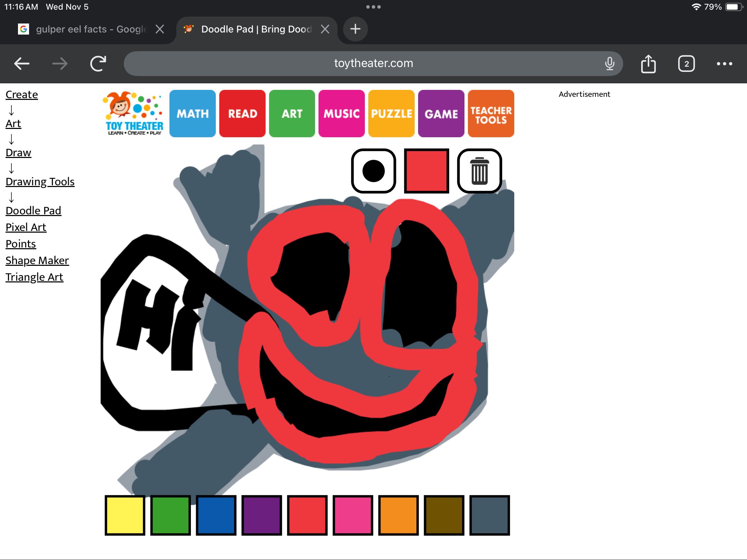Open the tab switcher showing 2 tabs
747x560 pixels.
click(686, 64)
